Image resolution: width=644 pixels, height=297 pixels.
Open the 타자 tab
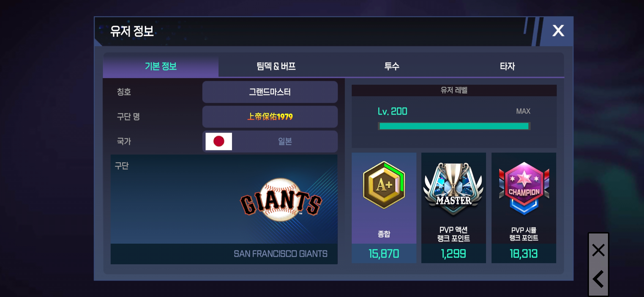507,66
